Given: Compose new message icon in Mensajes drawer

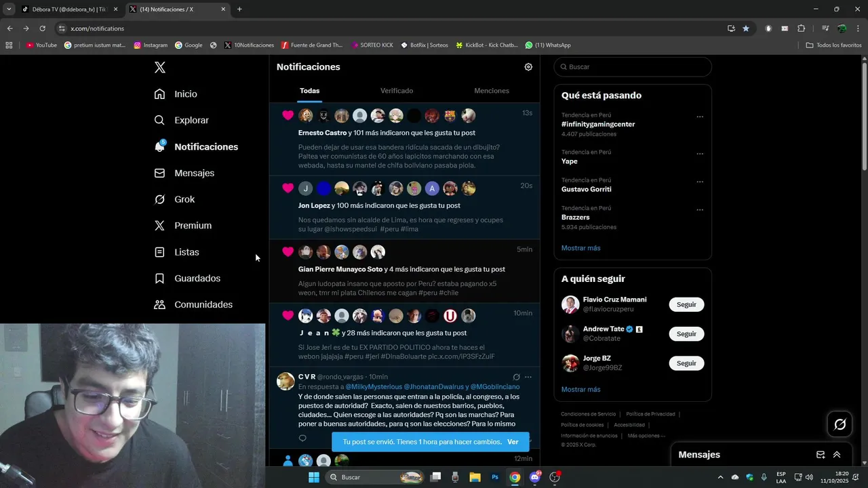Looking at the screenshot, I should coord(821,455).
